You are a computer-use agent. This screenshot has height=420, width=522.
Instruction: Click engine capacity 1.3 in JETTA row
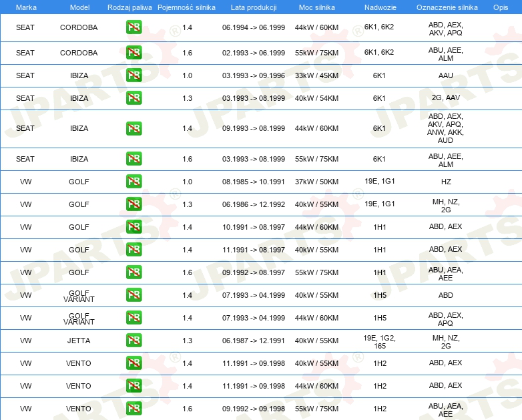click(187, 341)
